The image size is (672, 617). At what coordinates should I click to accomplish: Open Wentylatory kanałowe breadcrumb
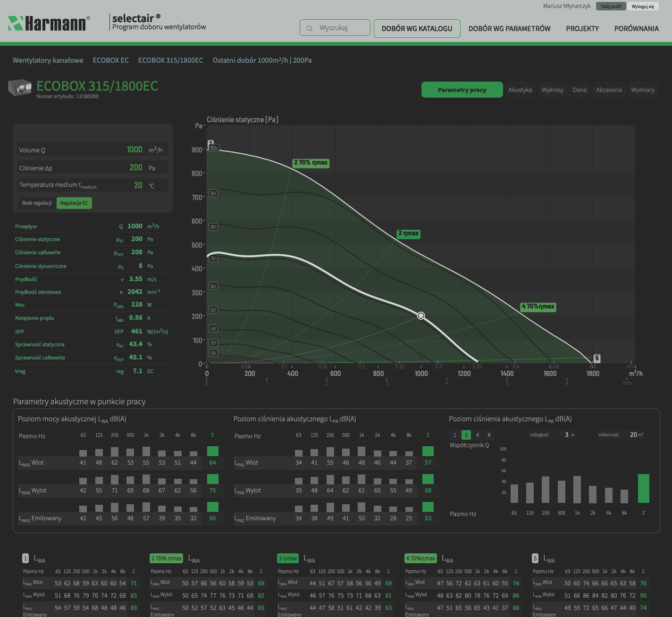(48, 60)
